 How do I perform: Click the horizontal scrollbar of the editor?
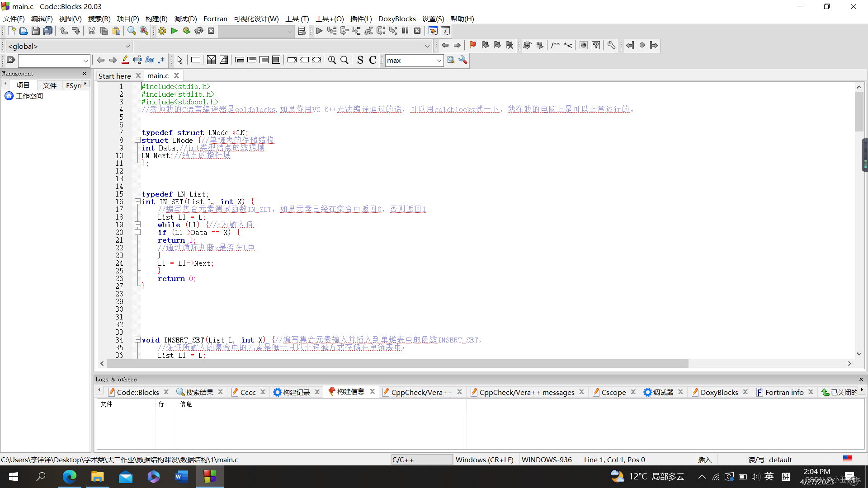pos(398,364)
